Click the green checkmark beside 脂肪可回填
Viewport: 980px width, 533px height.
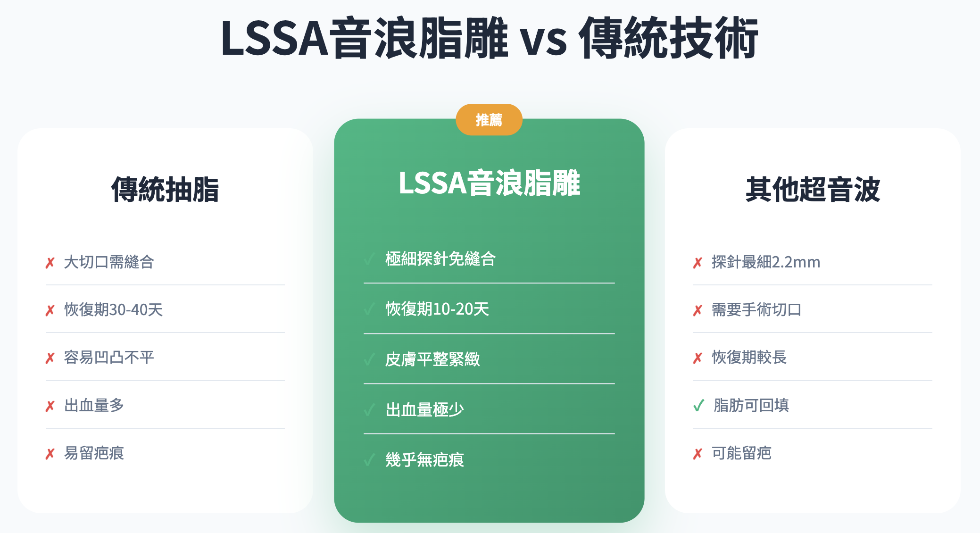pyautogui.click(x=698, y=405)
